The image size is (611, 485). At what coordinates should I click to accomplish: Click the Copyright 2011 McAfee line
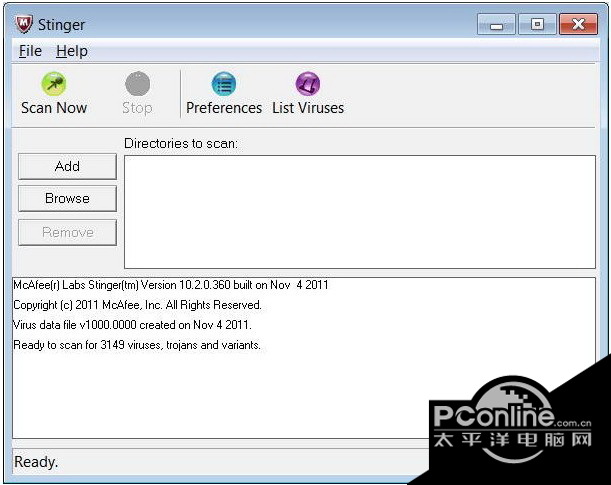(x=137, y=305)
